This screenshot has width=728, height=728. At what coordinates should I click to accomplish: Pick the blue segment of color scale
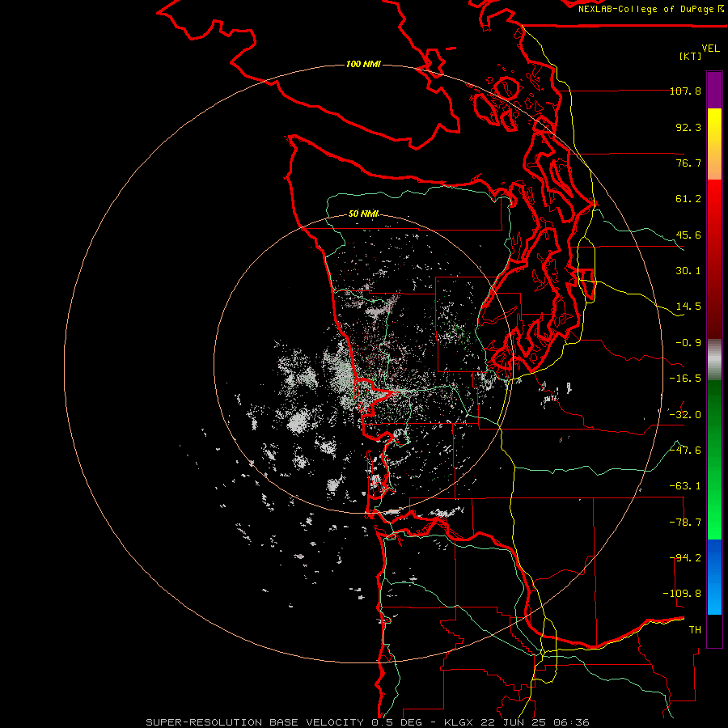click(714, 577)
